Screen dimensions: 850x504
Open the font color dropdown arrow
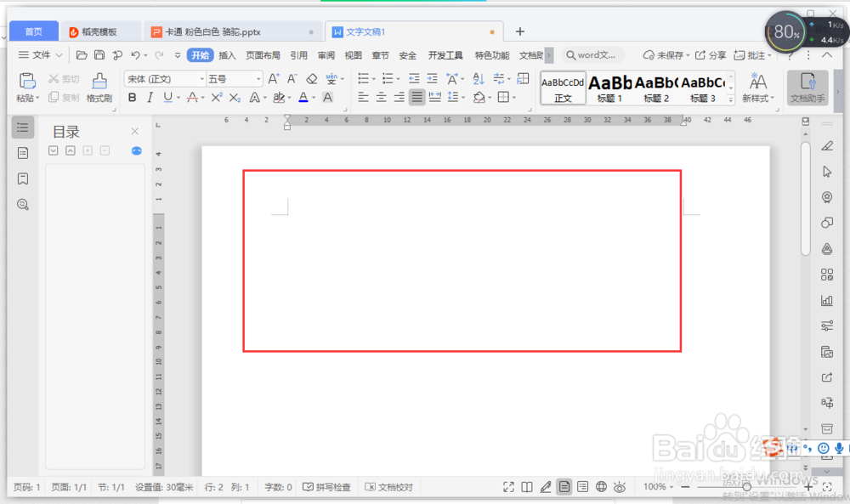click(314, 98)
